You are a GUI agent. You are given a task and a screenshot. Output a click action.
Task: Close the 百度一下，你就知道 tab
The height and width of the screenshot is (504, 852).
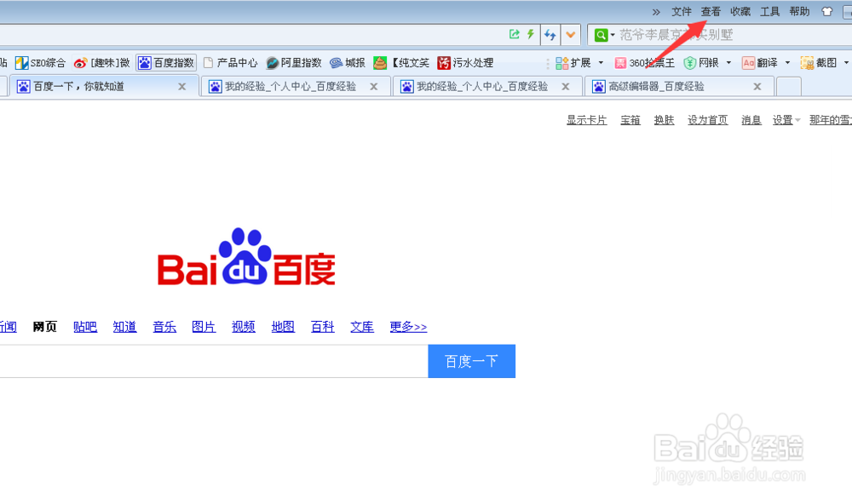[x=182, y=87]
